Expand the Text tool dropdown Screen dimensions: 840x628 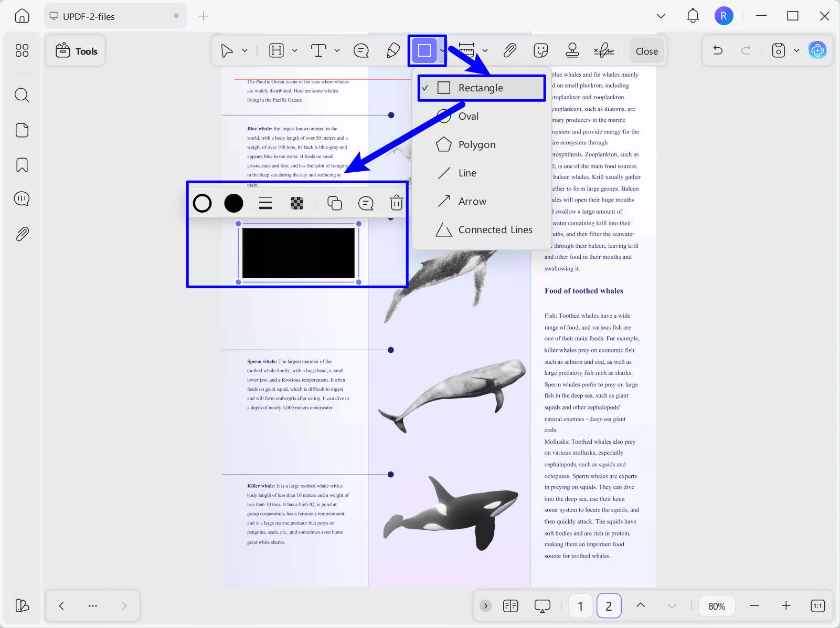(x=336, y=50)
